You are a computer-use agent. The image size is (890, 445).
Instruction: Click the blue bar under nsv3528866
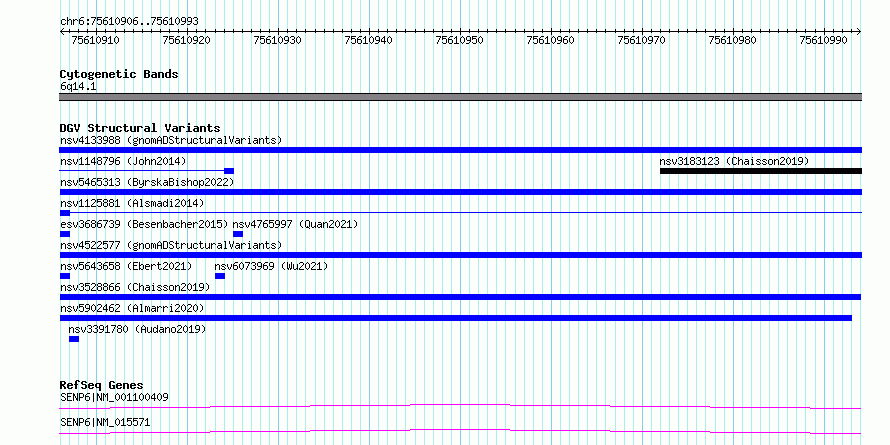(x=460, y=297)
